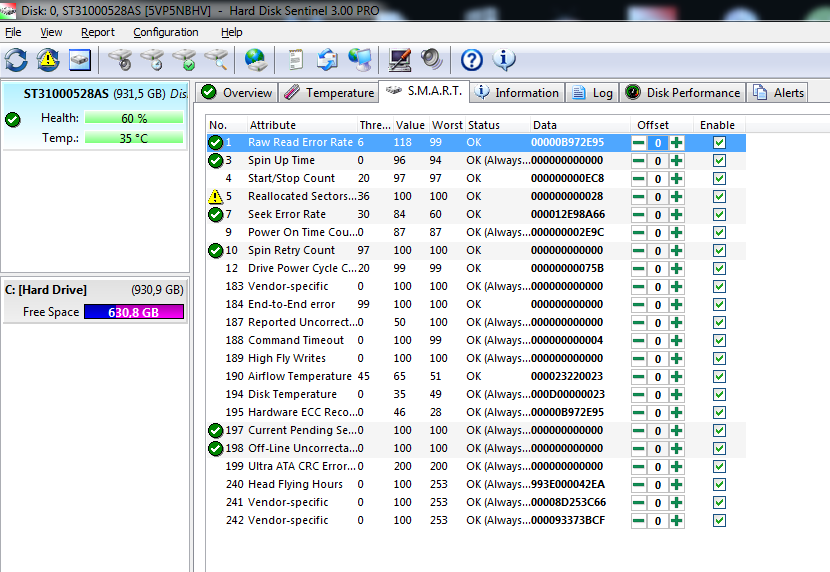Toggle Enable checkbox for Reallocated Sectors

[x=719, y=196]
